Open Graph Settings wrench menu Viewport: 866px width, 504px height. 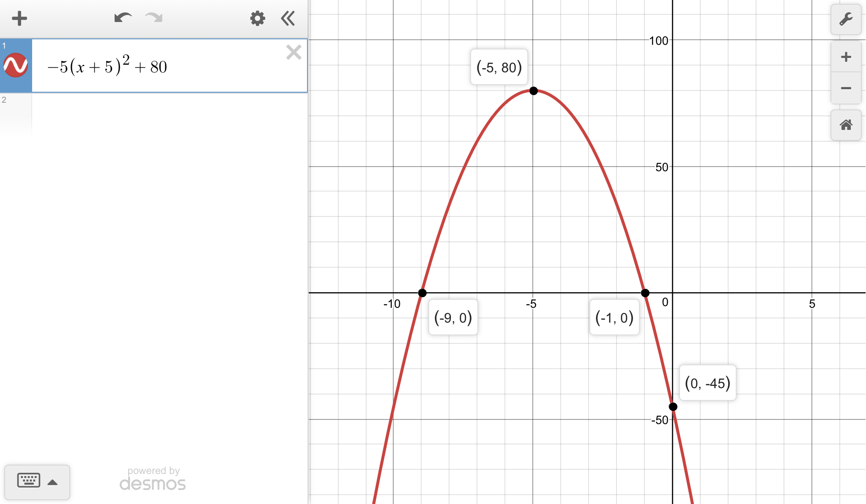click(x=846, y=19)
